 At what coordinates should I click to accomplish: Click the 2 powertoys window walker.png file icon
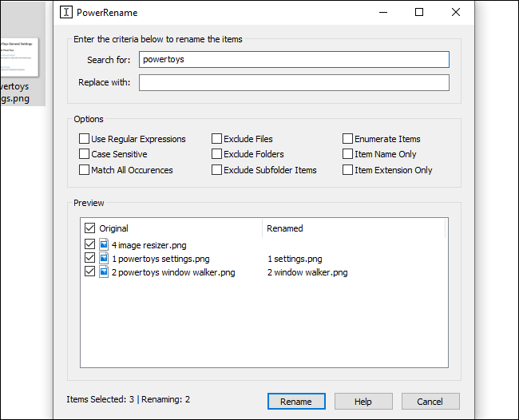tap(104, 272)
